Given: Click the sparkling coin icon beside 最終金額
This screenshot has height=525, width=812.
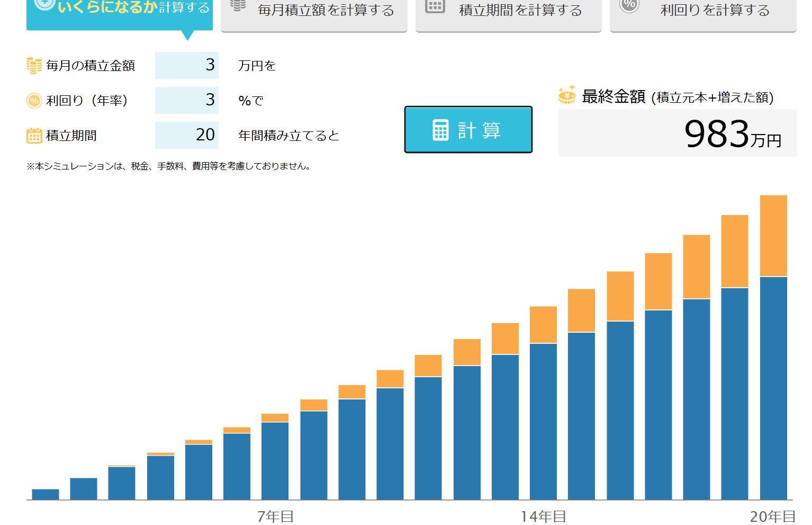Looking at the screenshot, I should coord(567,95).
